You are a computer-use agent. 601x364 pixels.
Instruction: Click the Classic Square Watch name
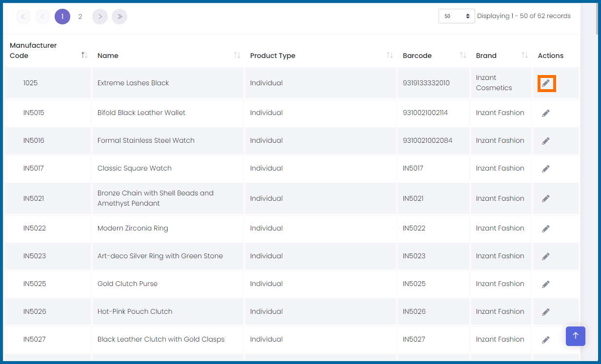click(x=135, y=168)
